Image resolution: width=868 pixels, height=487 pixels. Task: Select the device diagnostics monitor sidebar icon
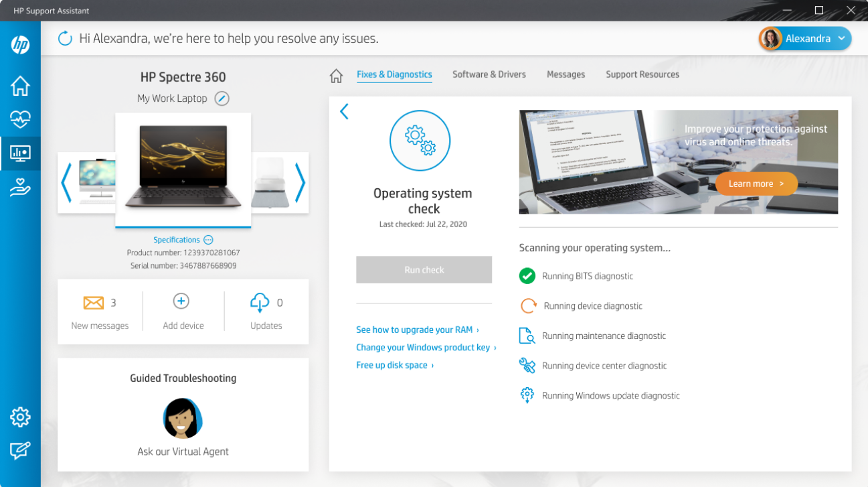pos(20,153)
